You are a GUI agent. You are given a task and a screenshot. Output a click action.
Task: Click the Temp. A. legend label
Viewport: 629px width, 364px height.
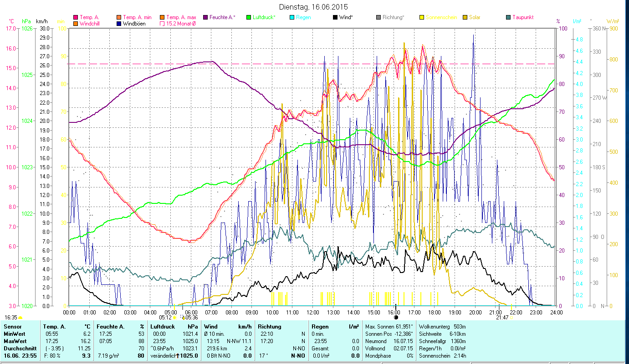tap(89, 17)
